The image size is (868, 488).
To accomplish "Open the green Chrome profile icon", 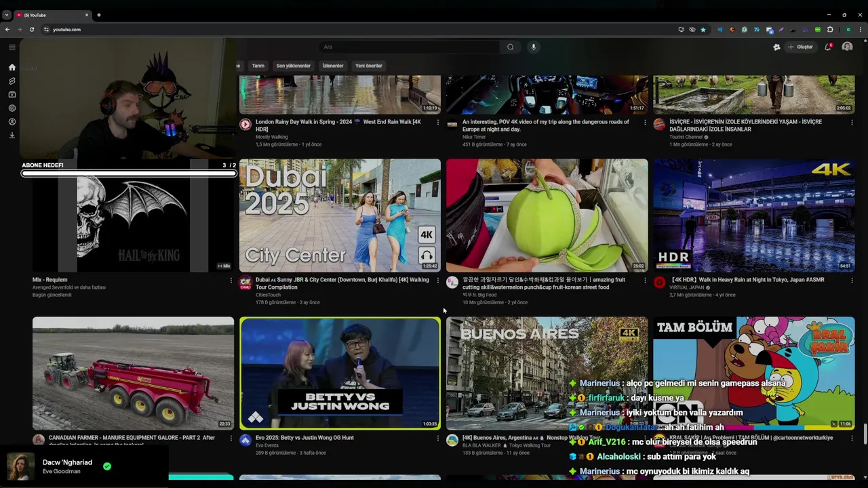I will tap(848, 29).
